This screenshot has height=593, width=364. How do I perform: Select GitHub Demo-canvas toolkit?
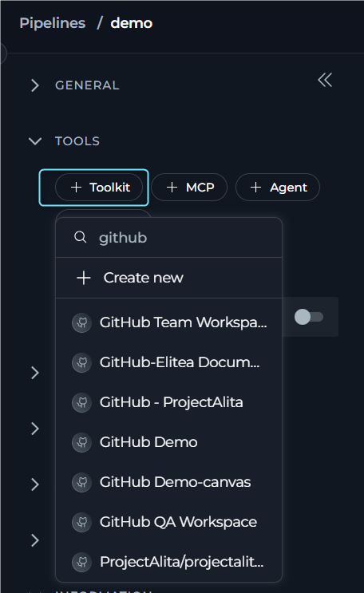click(x=168, y=482)
